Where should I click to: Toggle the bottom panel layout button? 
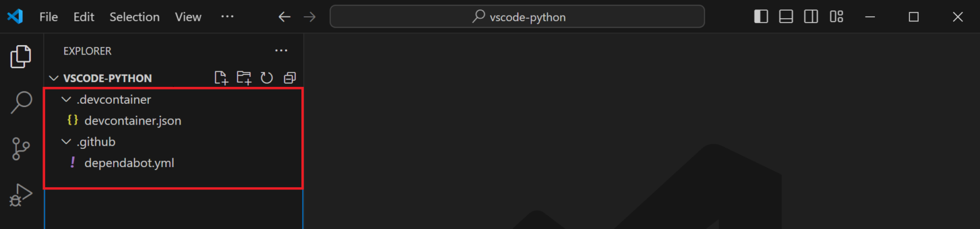tap(786, 17)
